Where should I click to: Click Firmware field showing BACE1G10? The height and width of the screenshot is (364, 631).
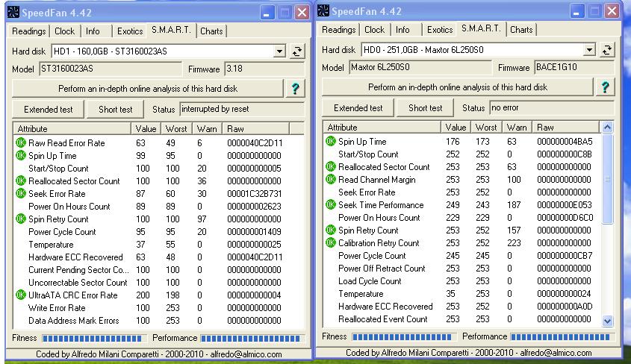574,67
